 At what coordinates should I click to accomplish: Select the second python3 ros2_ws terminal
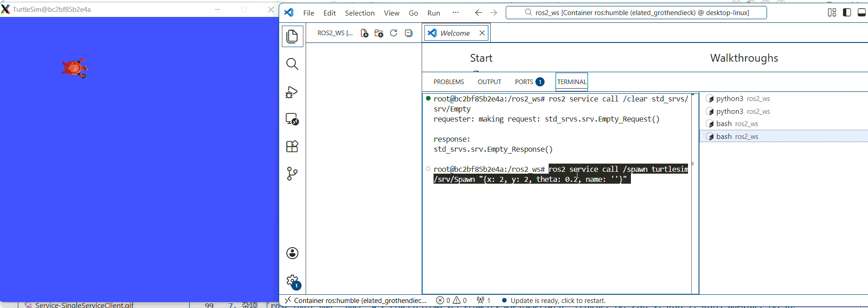[783, 112]
